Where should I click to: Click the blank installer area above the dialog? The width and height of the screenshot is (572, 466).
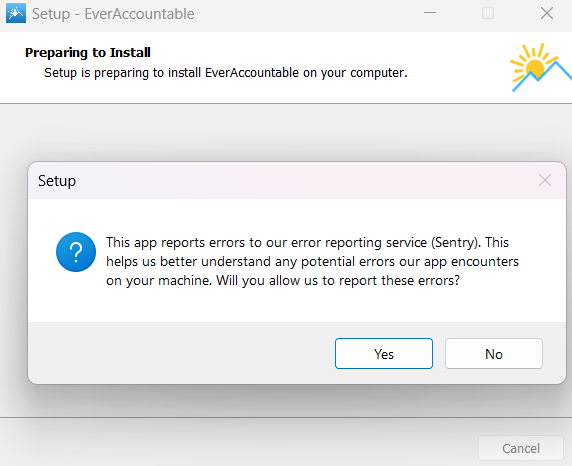[286, 132]
